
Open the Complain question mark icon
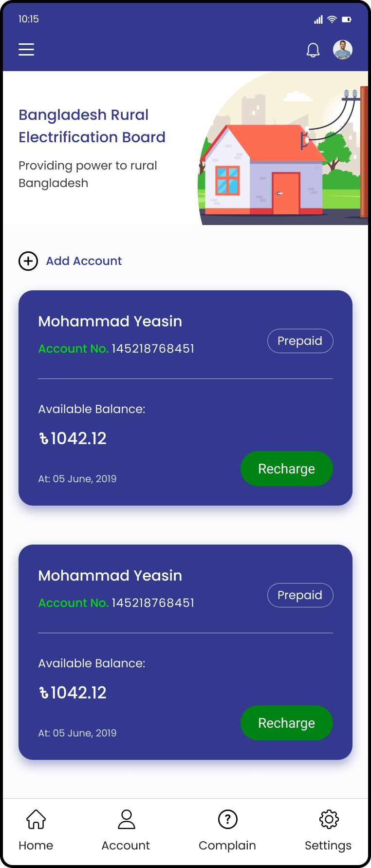point(228,819)
